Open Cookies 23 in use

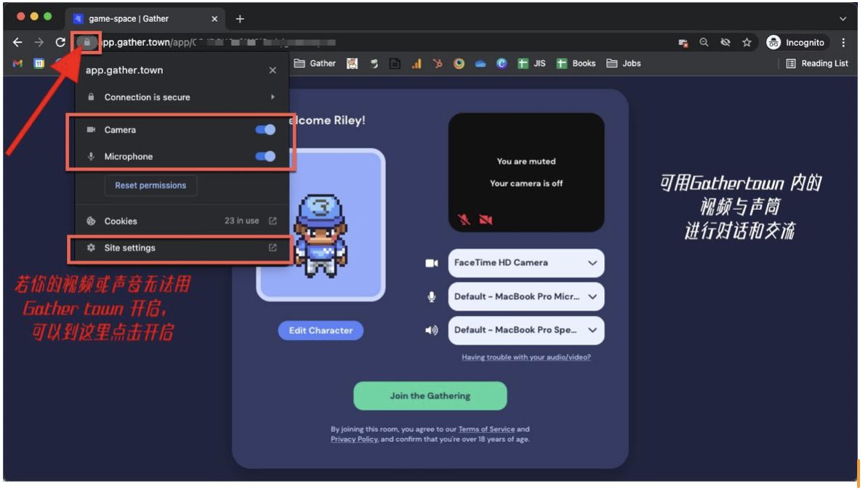point(181,222)
